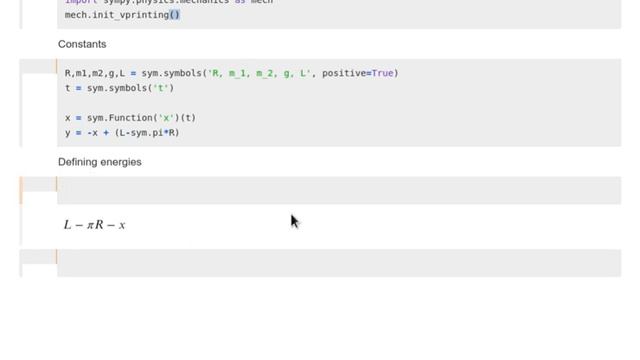Click the output expression L − πR − x
The width and height of the screenshot is (640, 360).
point(94,225)
